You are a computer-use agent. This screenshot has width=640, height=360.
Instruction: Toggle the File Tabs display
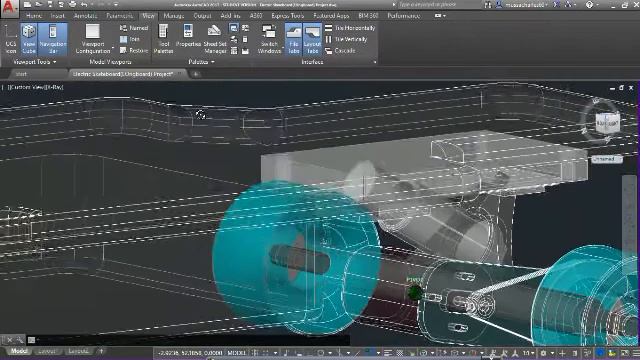click(x=293, y=40)
